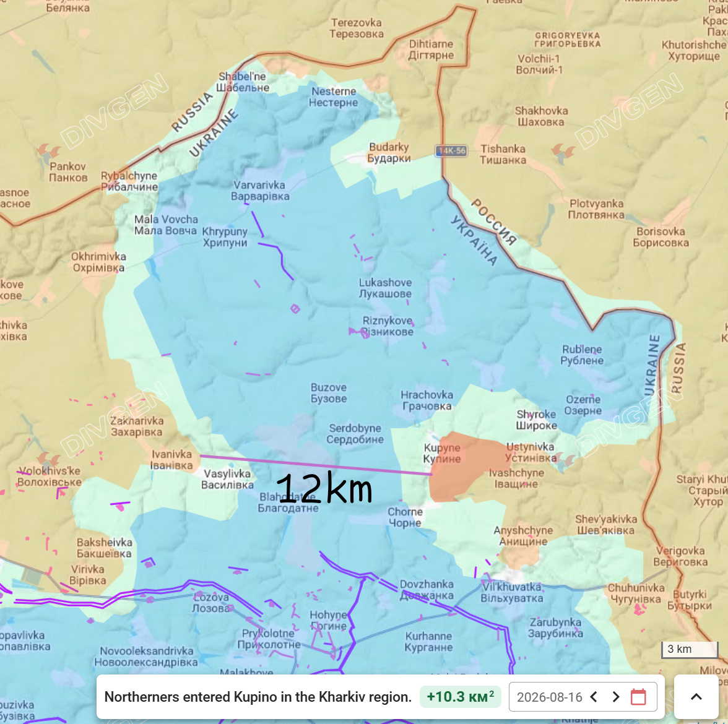Viewport: 728px width, 724px height.
Task: Click the Tishanka village label
Action: click(503, 155)
